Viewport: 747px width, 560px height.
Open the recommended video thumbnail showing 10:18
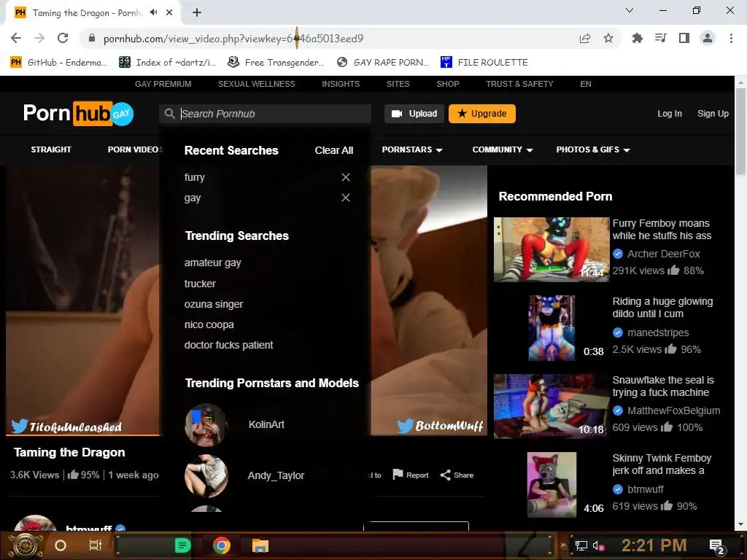[x=551, y=406]
